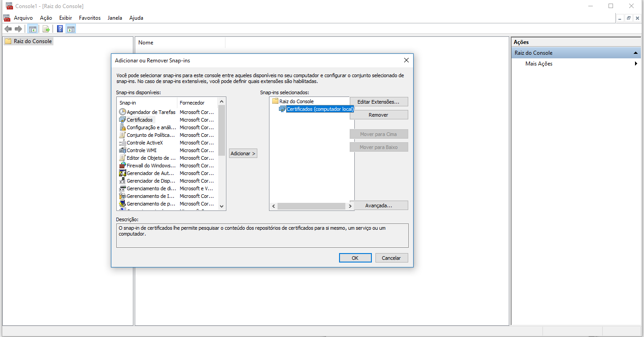
Task: Click up arrow of snap-ins list scrollbar
Action: 221,101
